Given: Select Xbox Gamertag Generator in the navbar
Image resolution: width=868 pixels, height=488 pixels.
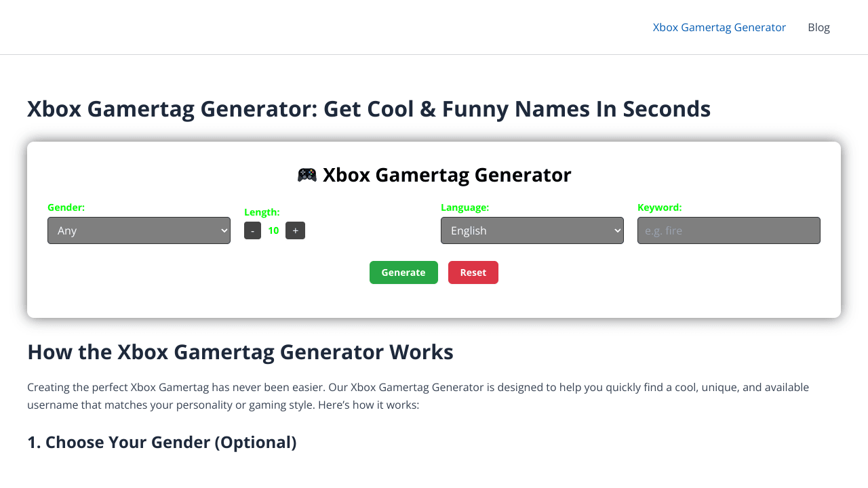Looking at the screenshot, I should pyautogui.click(x=719, y=27).
